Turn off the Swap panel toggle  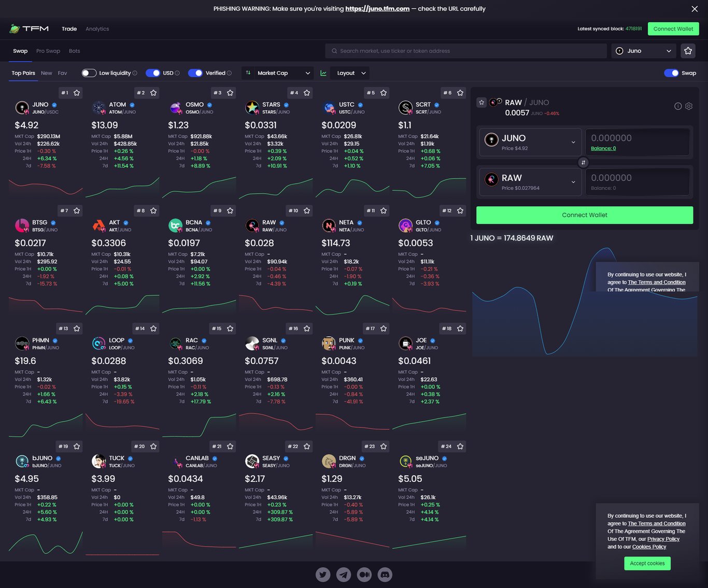pyautogui.click(x=671, y=73)
